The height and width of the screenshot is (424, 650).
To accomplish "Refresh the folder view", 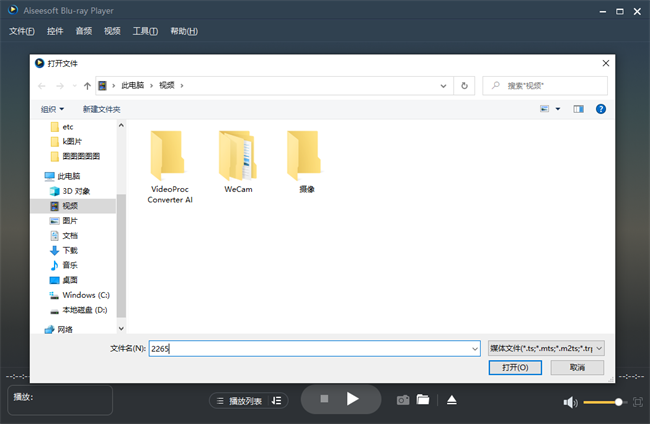I will 464,86.
